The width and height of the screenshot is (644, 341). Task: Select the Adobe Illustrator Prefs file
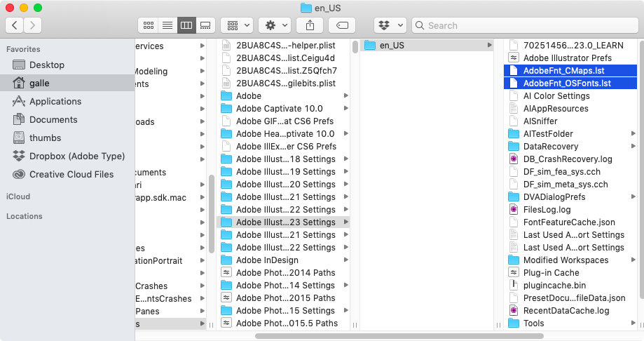[x=570, y=58]
